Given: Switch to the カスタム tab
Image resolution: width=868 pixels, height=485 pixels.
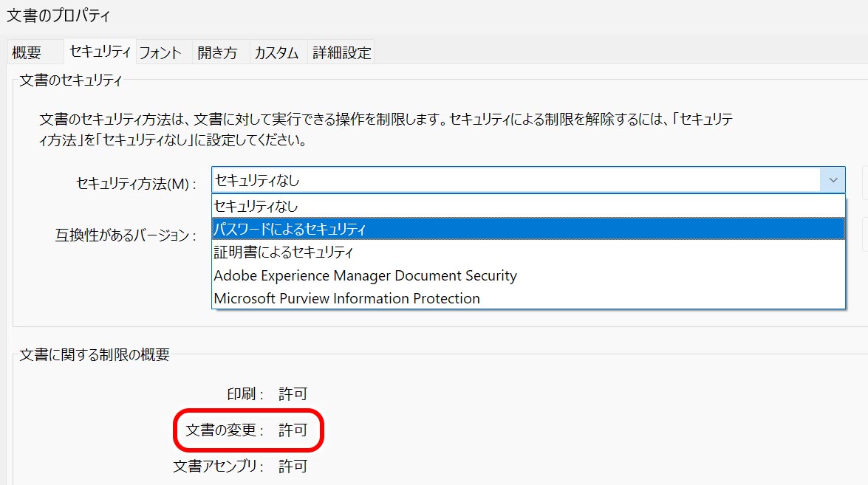Looking at the screenshot, I should (x=276, y=52).
